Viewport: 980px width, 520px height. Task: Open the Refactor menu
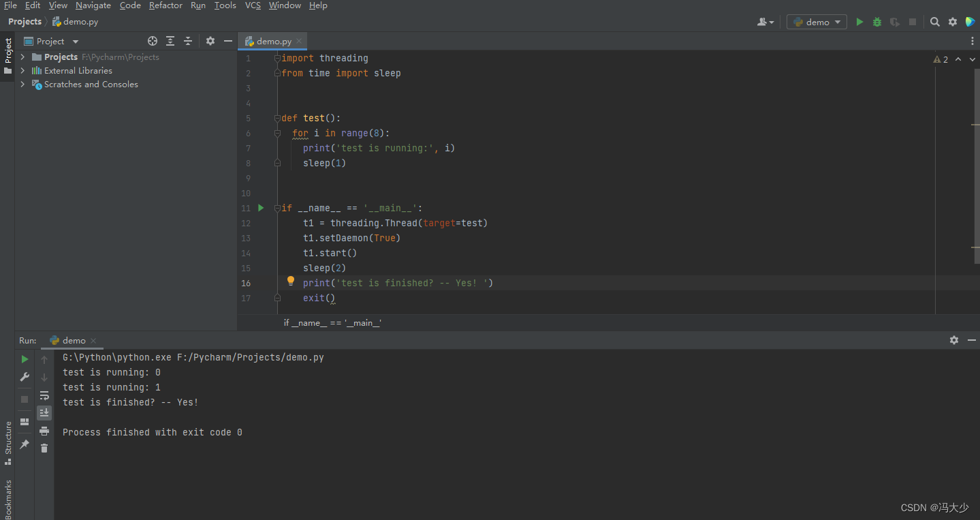[x=165, y=5]
